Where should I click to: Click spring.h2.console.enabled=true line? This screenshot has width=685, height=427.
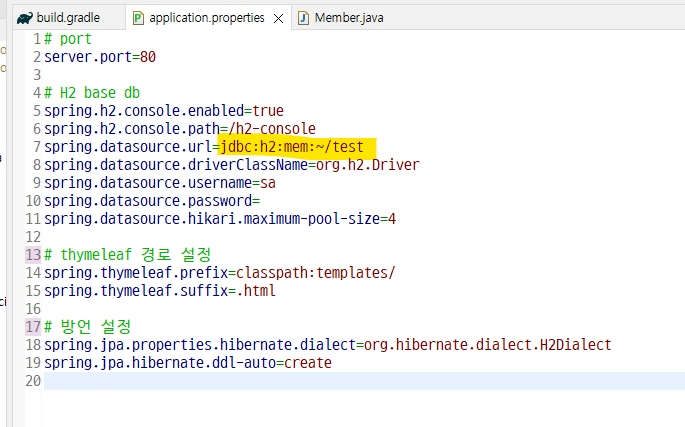tap(164, 111)
